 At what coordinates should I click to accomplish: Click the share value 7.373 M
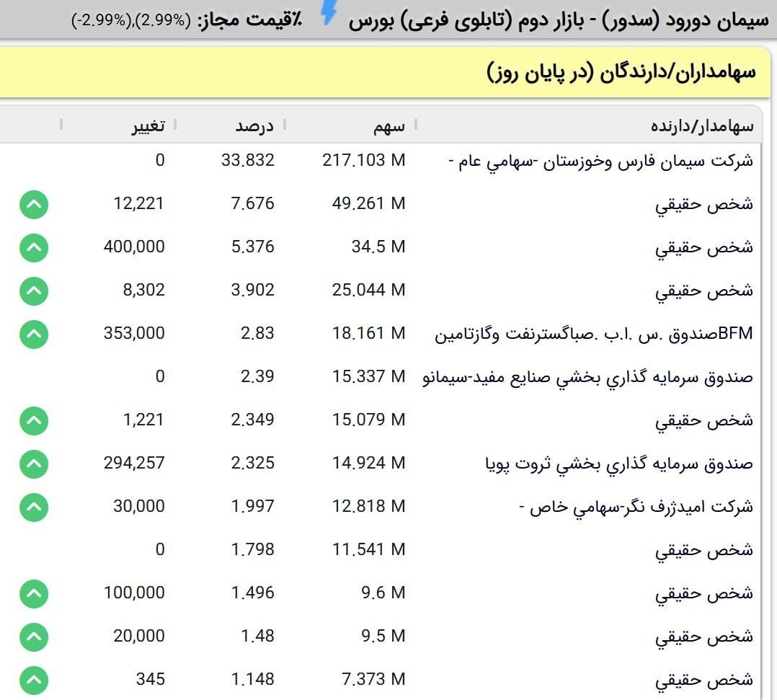tap(373, 679)
